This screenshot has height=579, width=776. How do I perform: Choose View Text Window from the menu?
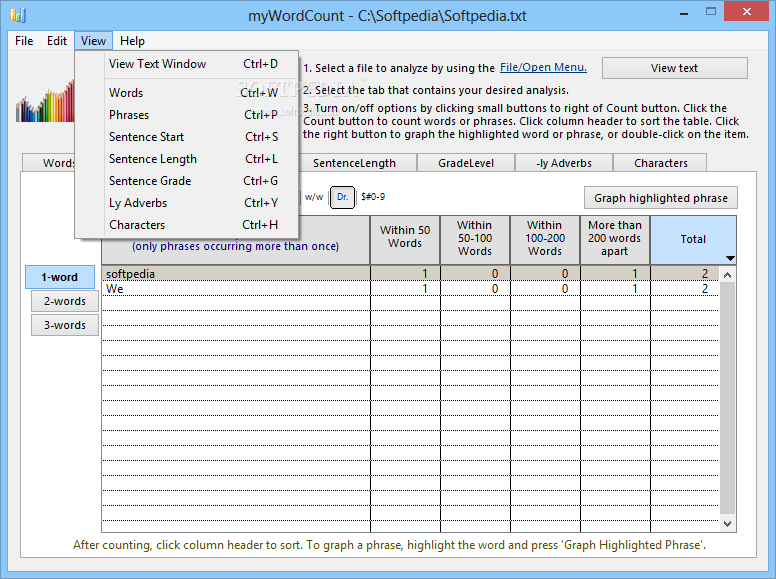[x=187, y=64]
